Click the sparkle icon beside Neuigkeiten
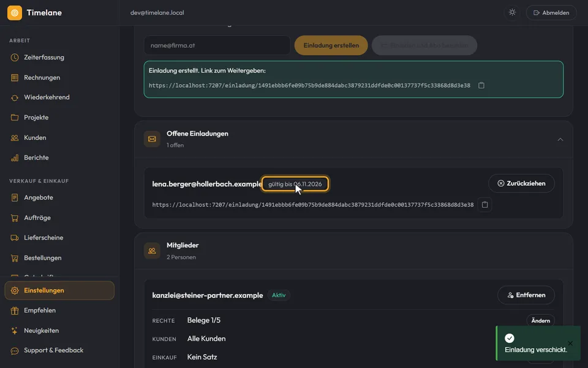588x368 pixels. pyautogui.click(x=15, y=331)
